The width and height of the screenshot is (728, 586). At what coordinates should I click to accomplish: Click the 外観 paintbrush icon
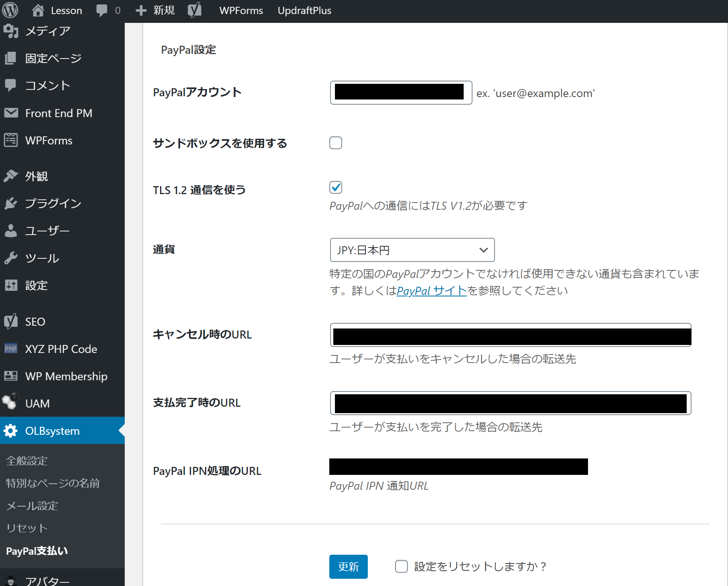(11, 176)
